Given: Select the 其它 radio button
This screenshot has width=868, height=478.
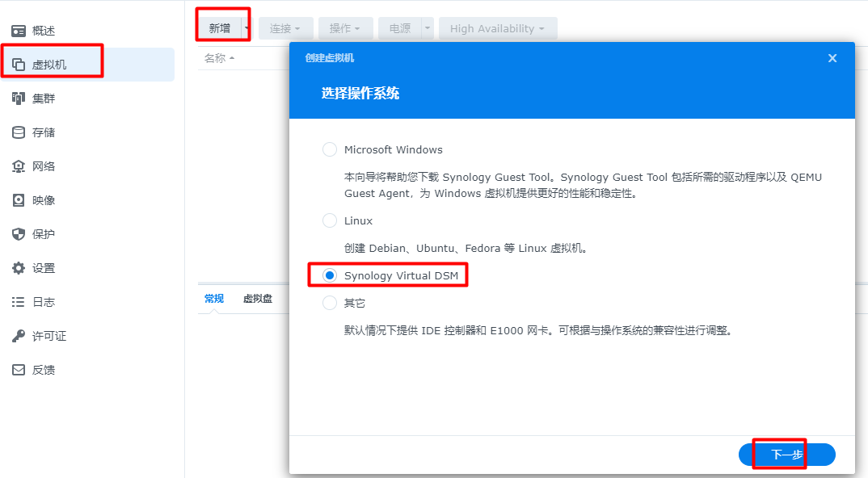Looking at the screenshot, I should tap(330, 303).
